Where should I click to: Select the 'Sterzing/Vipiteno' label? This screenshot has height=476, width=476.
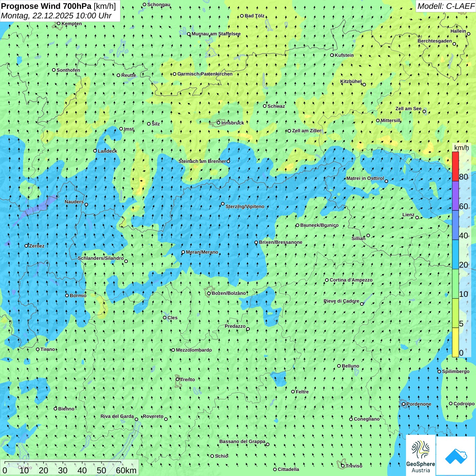245,206
